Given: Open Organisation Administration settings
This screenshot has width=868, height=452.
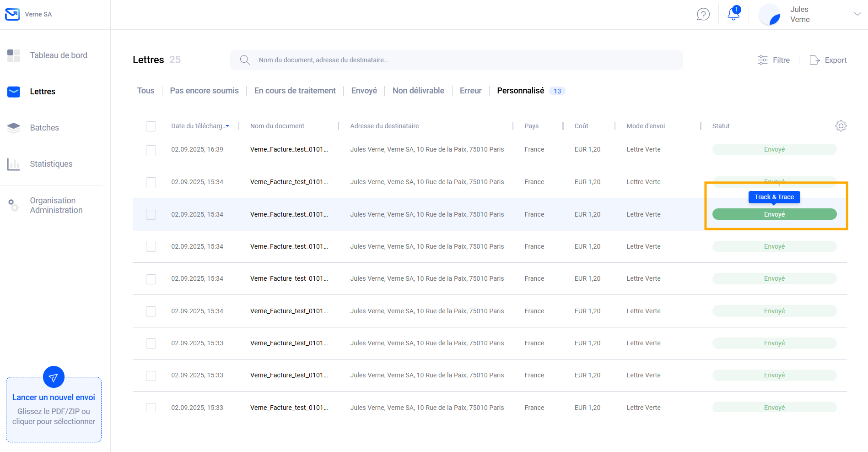Looking at the screenshot, I should tap(56, 205).
